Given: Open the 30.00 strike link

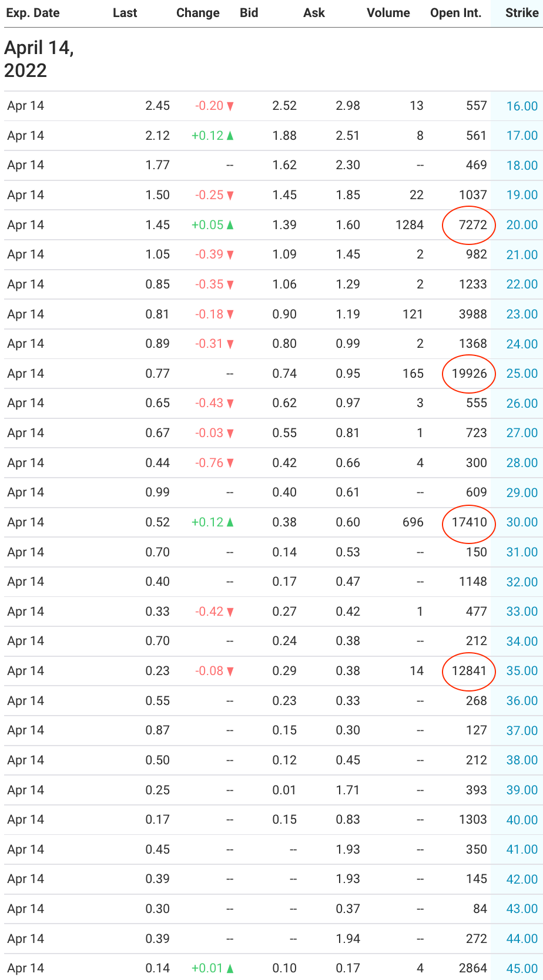Looking at the screenshot, I should pyautogui.click(x=522, y=522).
